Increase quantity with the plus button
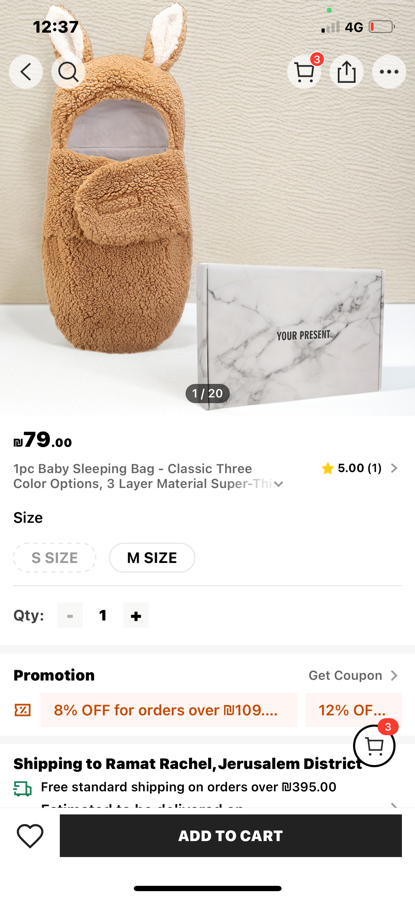The height and width of the screenshot is (900, 415). click(136, 615)
